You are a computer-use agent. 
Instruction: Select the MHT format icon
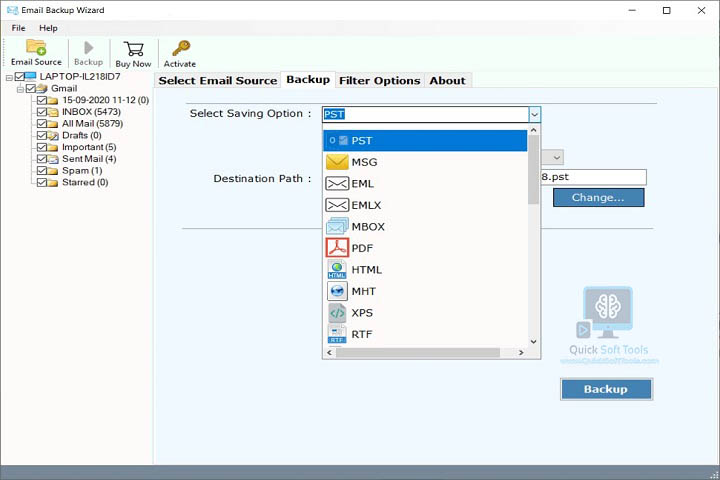pyautogui.click(x=337, y=291)
